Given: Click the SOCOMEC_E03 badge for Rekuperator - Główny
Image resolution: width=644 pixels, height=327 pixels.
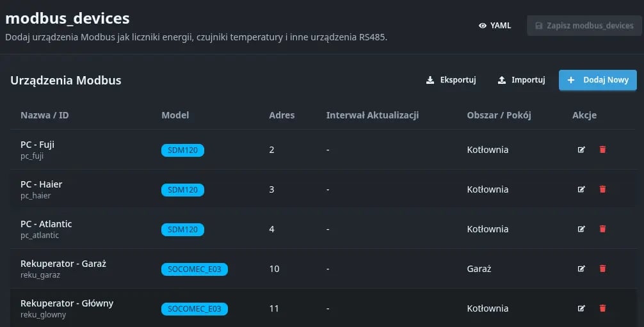Looking at the screenshot, I should click(194, 309).
